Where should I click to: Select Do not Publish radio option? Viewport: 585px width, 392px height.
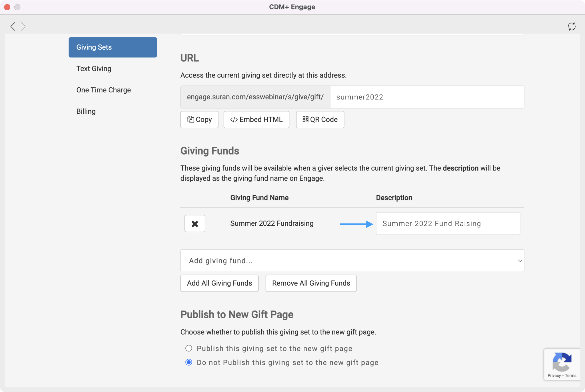pos(189,362)
